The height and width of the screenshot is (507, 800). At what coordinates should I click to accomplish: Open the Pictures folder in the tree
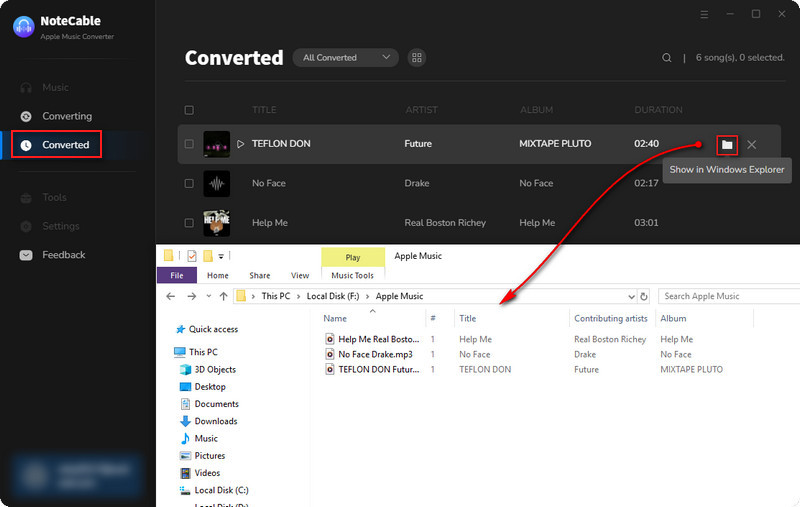pos(203,456)
